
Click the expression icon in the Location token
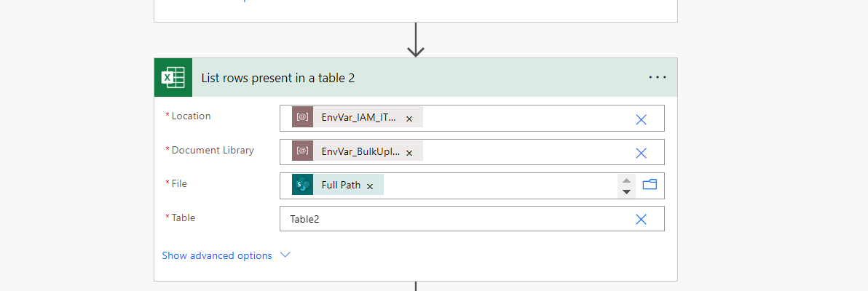302,117
